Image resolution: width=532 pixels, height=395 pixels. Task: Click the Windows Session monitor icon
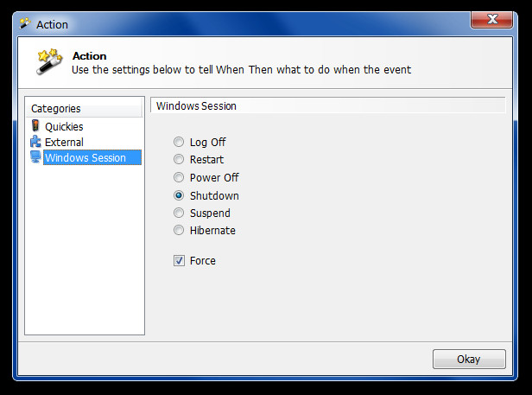tap(35, 157)
